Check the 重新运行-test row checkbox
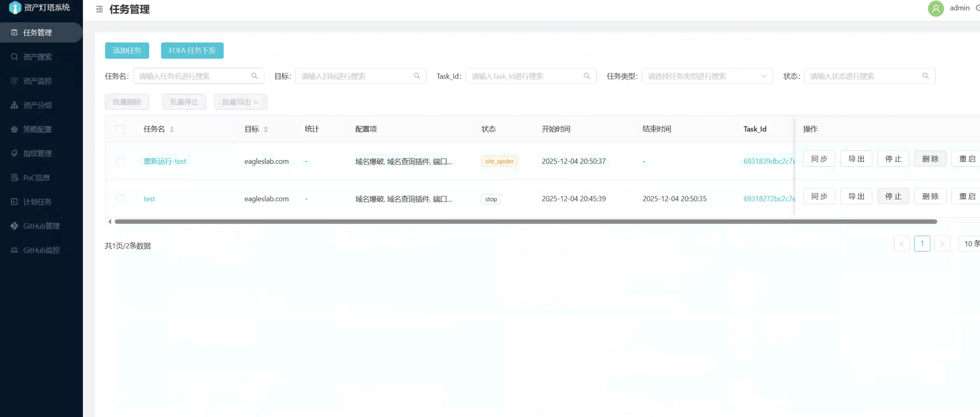The width and height of the screenshot is (980, 417). [120, 161]
